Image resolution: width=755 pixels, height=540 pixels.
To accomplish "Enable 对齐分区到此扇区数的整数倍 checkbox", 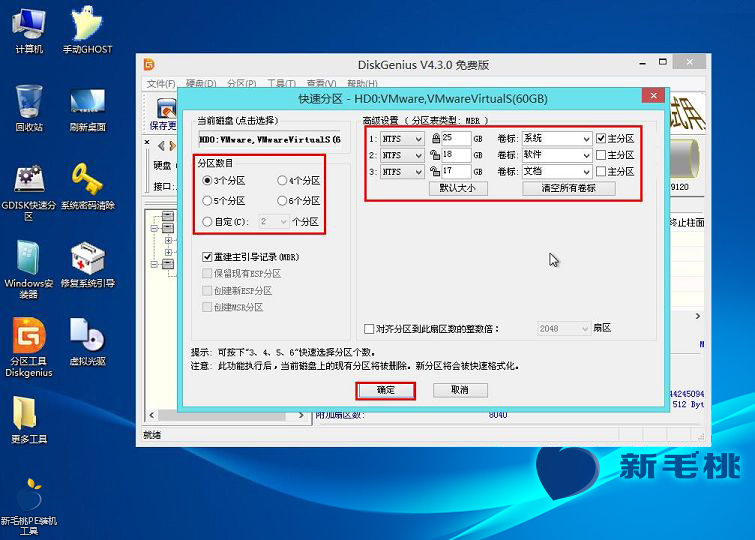I will pos(369,329).
